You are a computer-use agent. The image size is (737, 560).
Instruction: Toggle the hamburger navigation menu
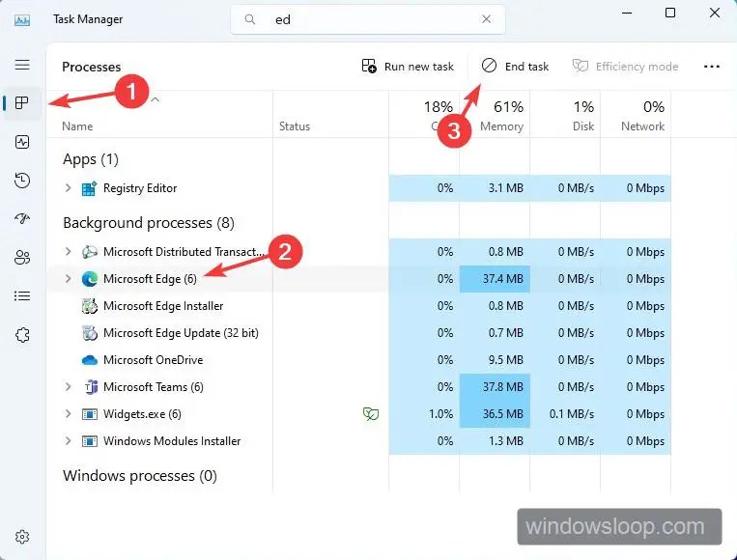point(22,65)
